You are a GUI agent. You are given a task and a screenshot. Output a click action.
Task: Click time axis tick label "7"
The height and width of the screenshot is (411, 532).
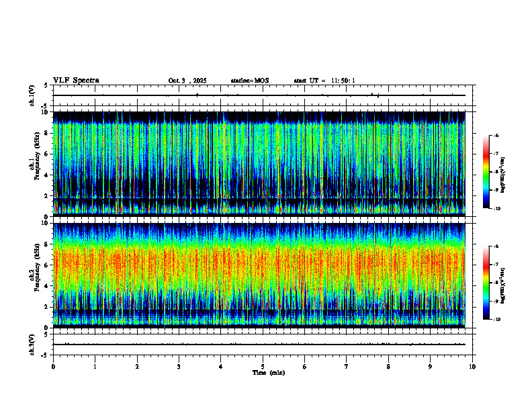pyautogui.click(x=347, y=367)
